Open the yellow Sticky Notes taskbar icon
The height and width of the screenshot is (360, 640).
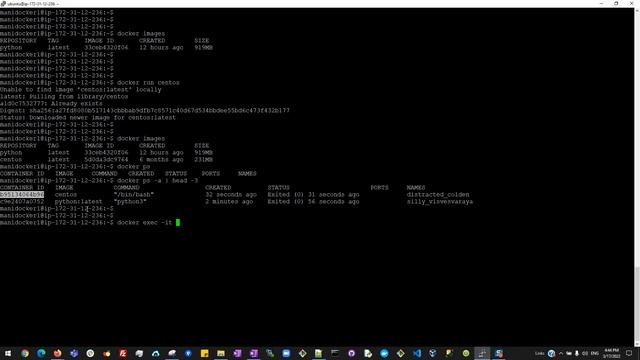point(204,353)
